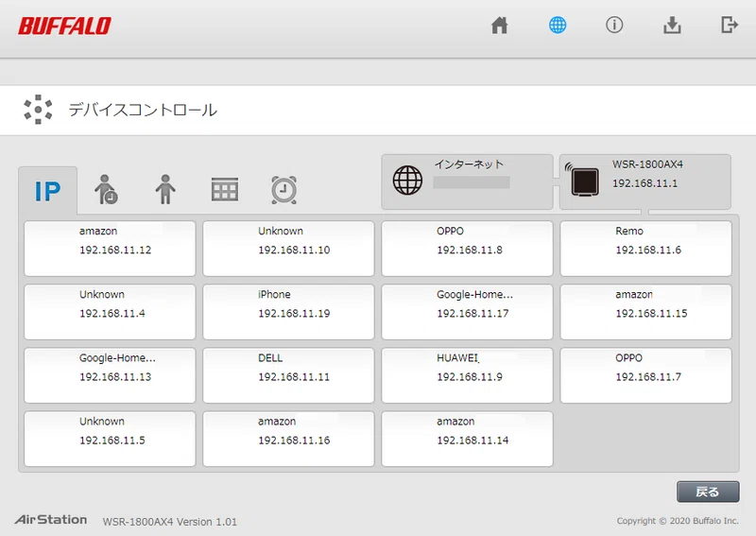Click the AirStation logo in footer
Image resolution: width=756 pixels, height=536 pixels.
51,520
